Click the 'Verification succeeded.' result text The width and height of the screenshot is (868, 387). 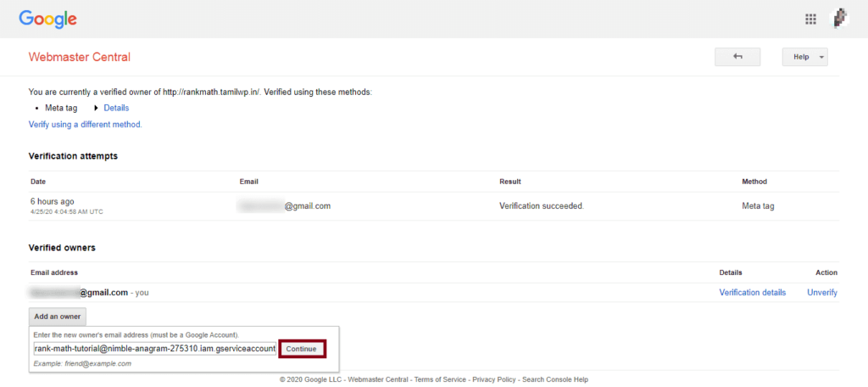tap(542, 205)
